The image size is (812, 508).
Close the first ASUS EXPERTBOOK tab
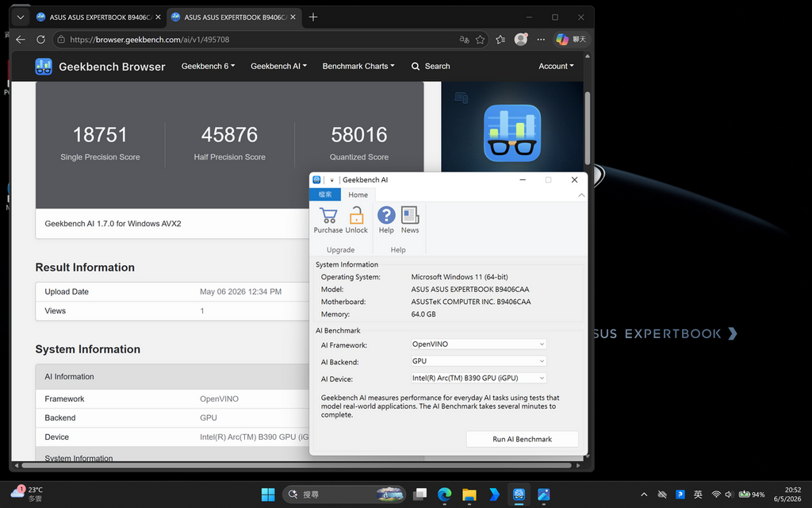[x=158, y=17]
